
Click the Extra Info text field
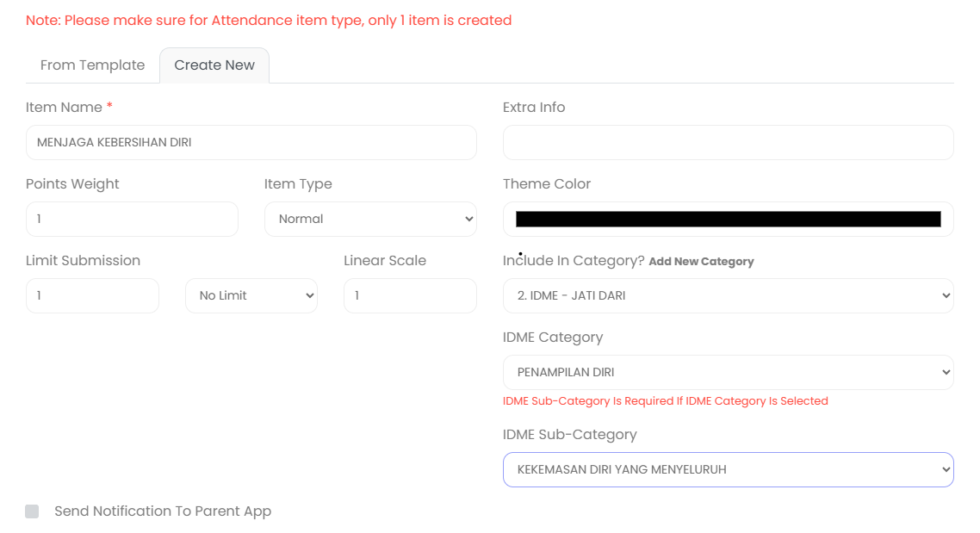pyautogui.click(x=729, y=142)
